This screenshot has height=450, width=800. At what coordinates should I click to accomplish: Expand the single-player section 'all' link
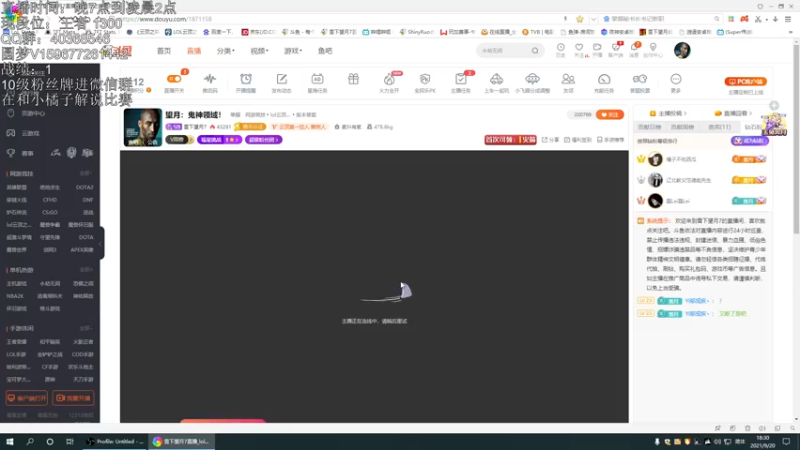tap(86, 269)
